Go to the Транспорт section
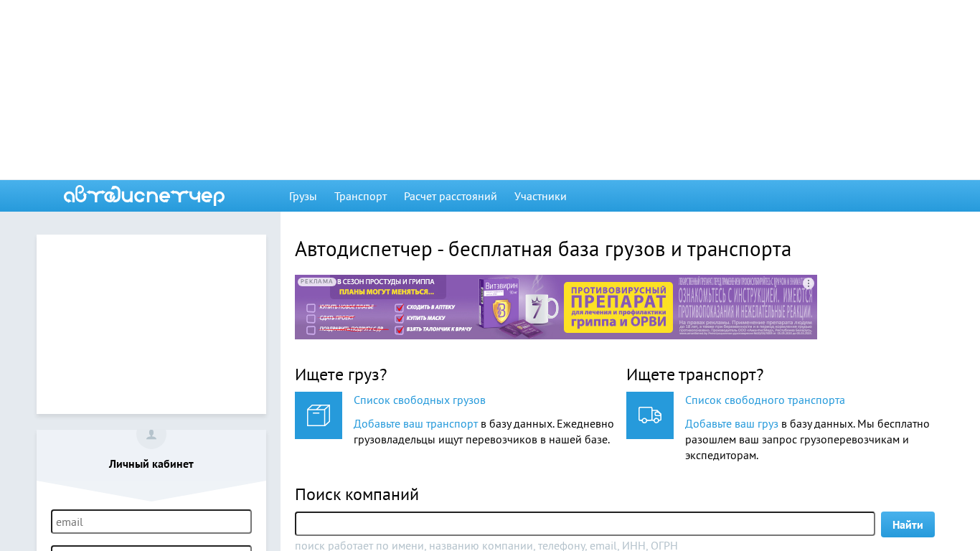This screenshot has height=551, width=980. (360, 197)
